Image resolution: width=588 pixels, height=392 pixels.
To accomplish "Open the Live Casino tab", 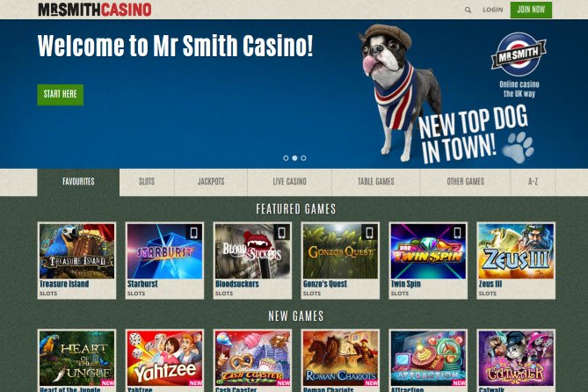I will click(289, 182).
